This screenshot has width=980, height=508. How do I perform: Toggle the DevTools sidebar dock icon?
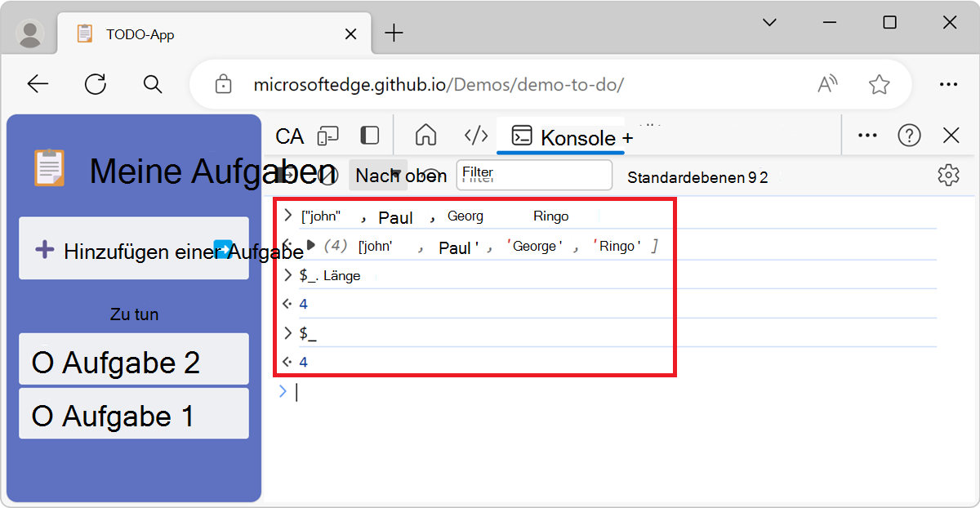pos(369,136)
